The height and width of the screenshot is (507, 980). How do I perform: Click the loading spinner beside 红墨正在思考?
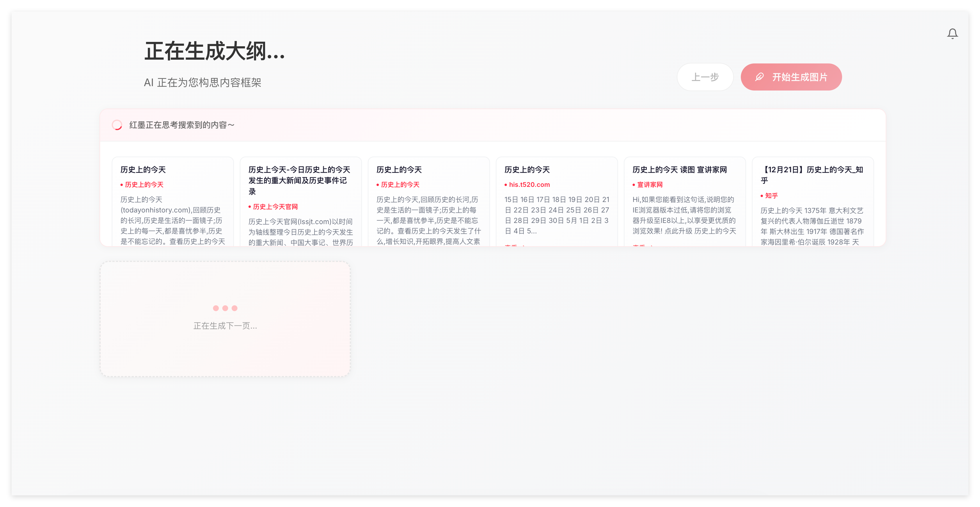pos(117,125)
